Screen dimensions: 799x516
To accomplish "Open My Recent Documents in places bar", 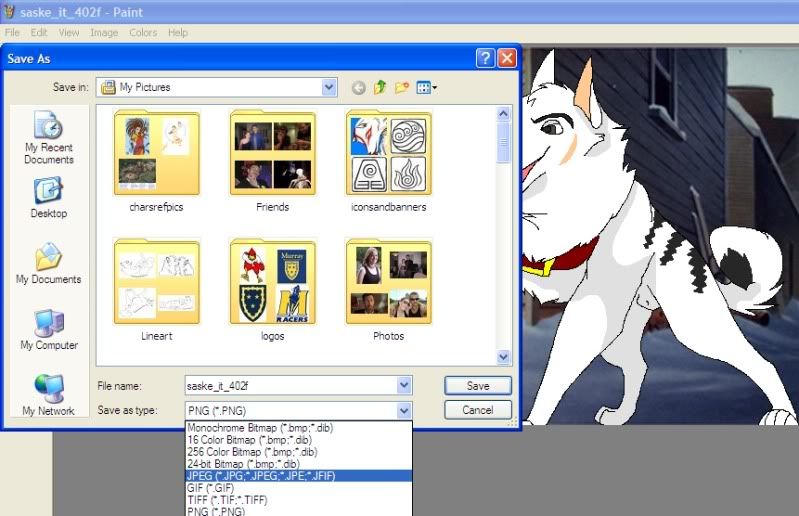I will pyautogui.click(x=49, y=138).
